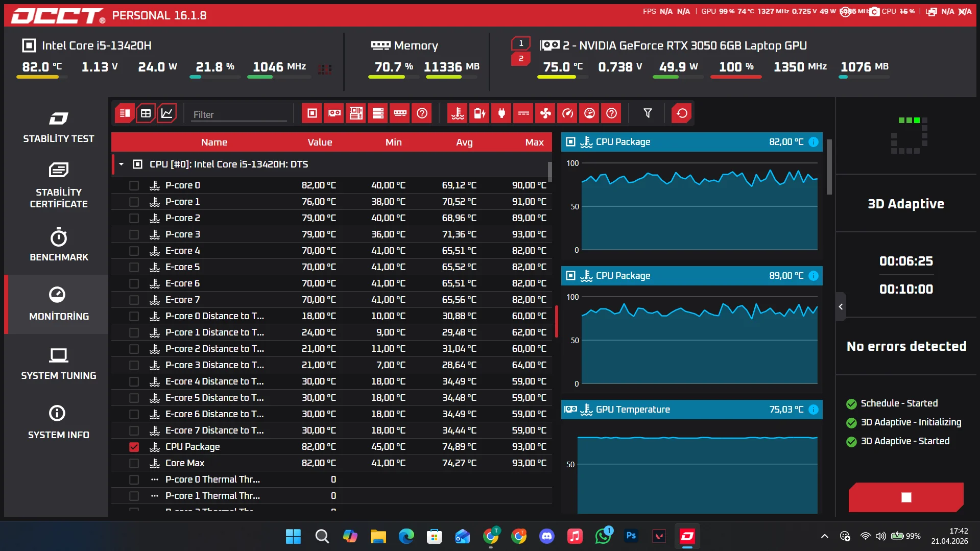Take a screenshot with the camera icon
The width and height of the screenshot is (980, 551).
pos(874,12)
